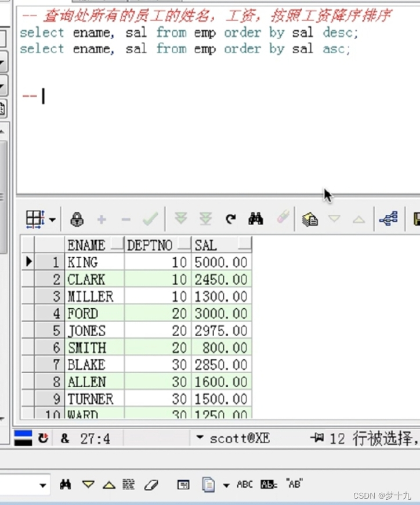Click the ampersand icon in status bar

pos(65,438)
